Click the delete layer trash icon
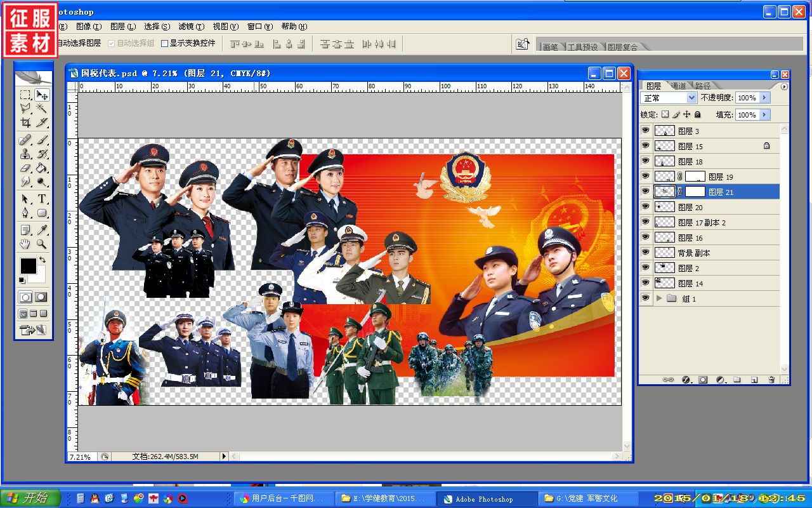Screen dimensions: 812x508 [771, 380]
